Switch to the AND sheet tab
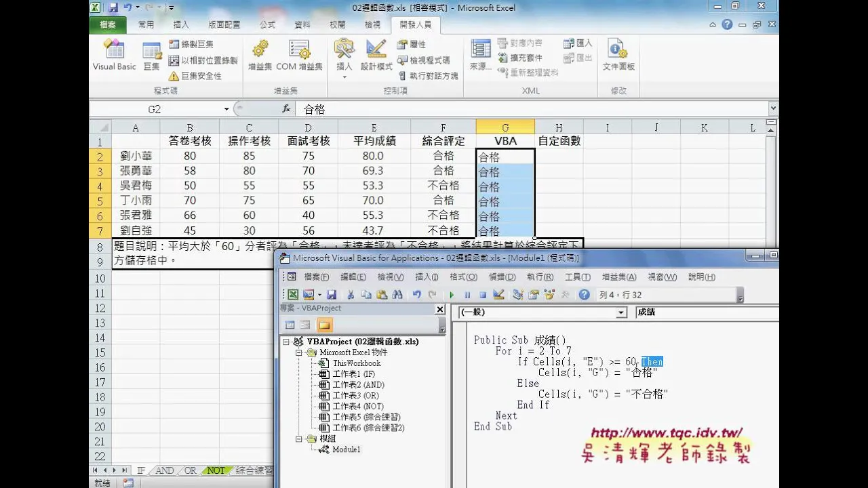The width and height of the screenshot is (868, 488). pyautogui.click(x=165, y=470)
